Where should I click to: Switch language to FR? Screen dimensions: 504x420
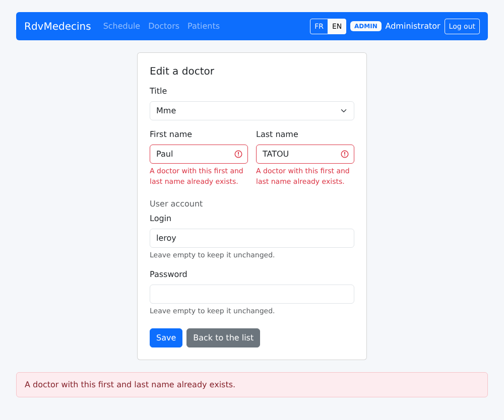tap(319, 26)
